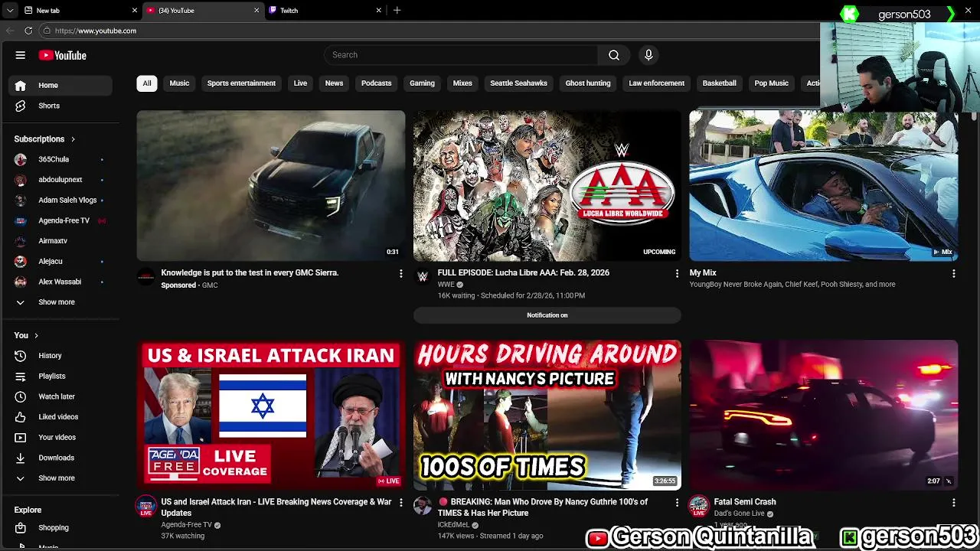Image resolution: width=980 pixels, height=551 pixels.
Task: Select the Gaming filter chip
Action: pyautogui.click(x=422, y=83)
